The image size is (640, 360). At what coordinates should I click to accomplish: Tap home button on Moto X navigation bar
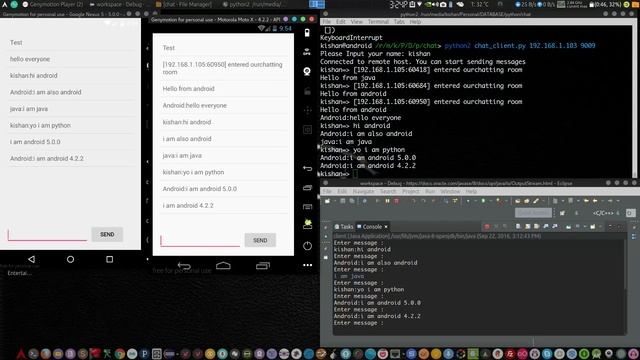pos(223,266)
